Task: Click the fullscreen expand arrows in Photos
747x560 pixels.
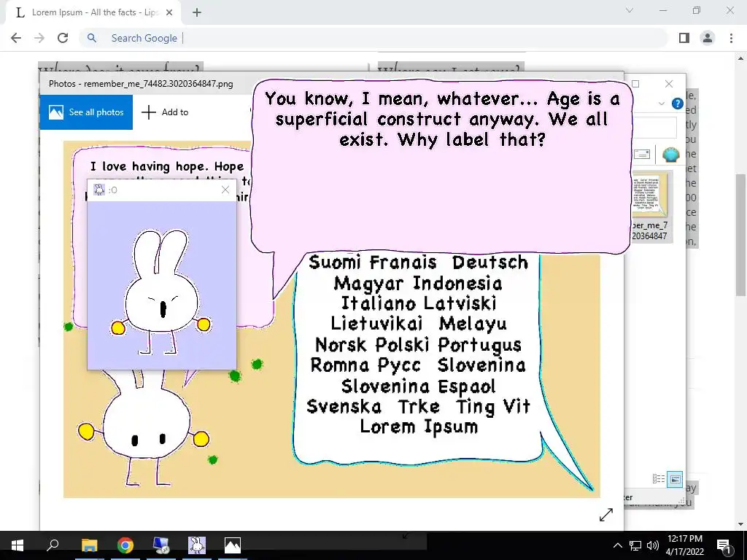Action: tap(606, 515)
